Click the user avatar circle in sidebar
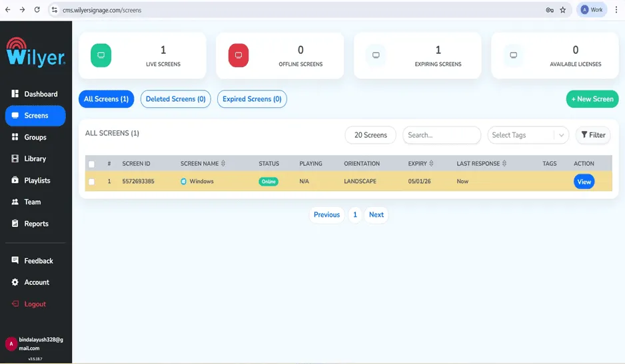The width and height of the screenshot is (625, 364). point(11,343)
